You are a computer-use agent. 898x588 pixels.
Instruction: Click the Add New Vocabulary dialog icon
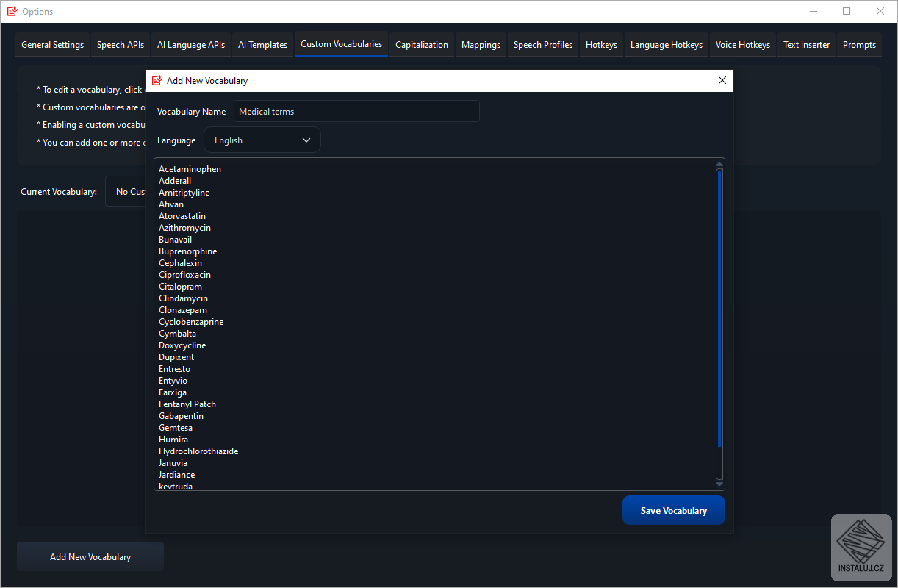157,81
